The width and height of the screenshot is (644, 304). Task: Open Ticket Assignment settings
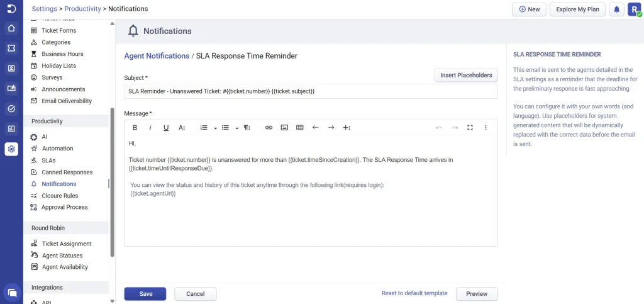(67, 244)
